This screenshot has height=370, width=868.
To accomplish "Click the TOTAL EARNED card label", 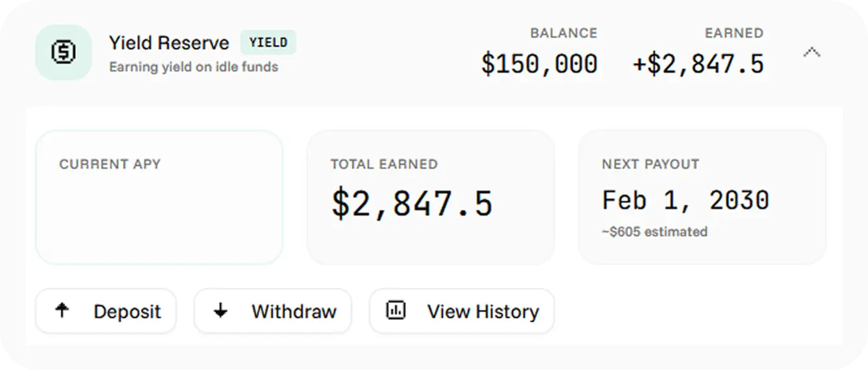I will click(384, 164).
